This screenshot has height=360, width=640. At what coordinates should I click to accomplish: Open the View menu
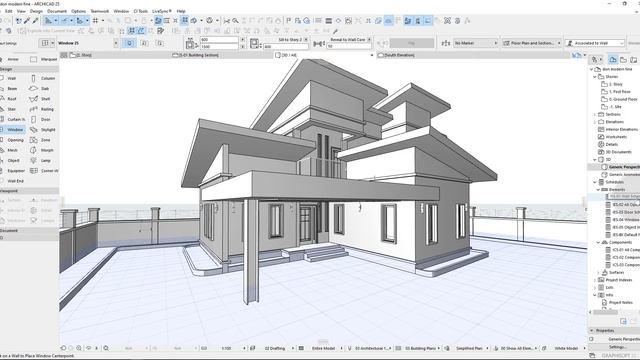21,11
